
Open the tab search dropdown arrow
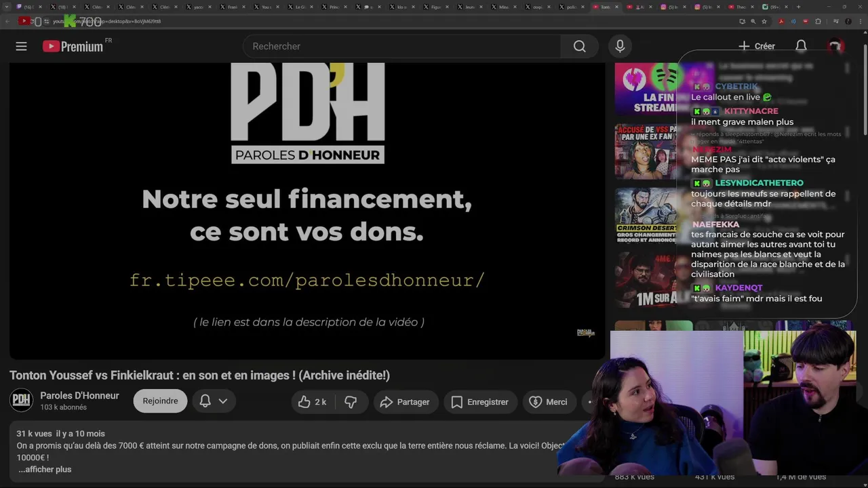[7, 7]
